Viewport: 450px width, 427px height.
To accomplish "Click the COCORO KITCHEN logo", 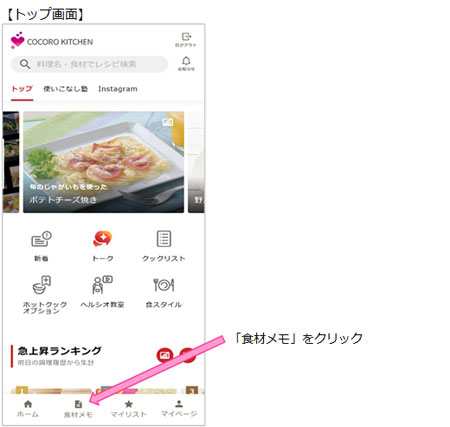I will click(52, 41).
